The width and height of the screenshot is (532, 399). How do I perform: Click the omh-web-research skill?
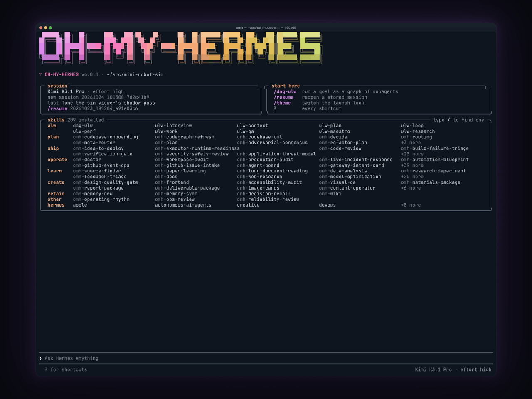click(259, 177)
